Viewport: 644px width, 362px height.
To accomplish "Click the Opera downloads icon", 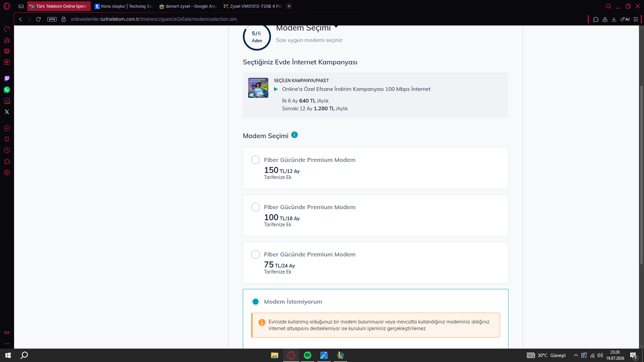I will 614,19.
